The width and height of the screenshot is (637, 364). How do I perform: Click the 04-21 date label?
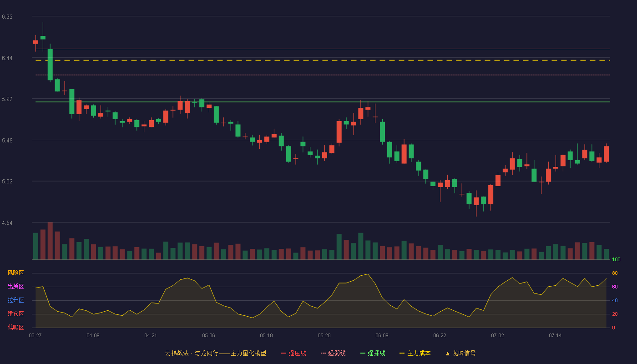pyautogui.click(x=151, y=335)
